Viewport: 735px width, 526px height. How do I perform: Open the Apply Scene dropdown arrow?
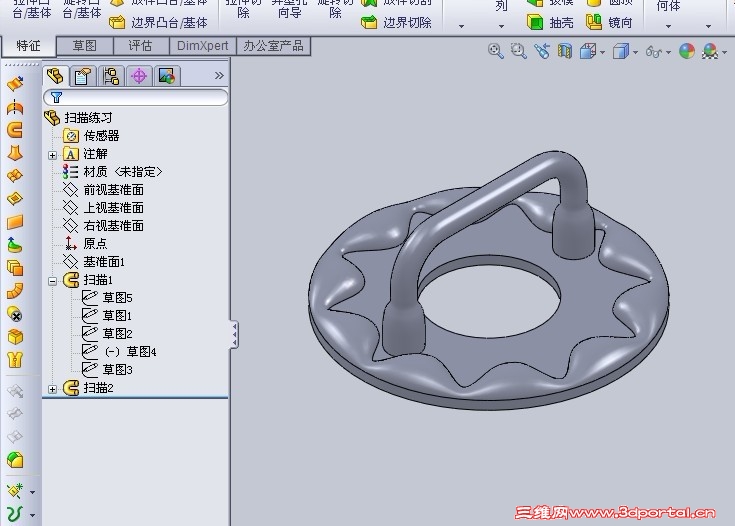[725, 52]
